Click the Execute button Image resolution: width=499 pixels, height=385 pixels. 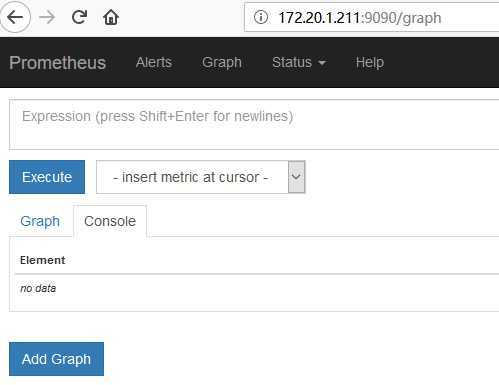pos(47,177)
